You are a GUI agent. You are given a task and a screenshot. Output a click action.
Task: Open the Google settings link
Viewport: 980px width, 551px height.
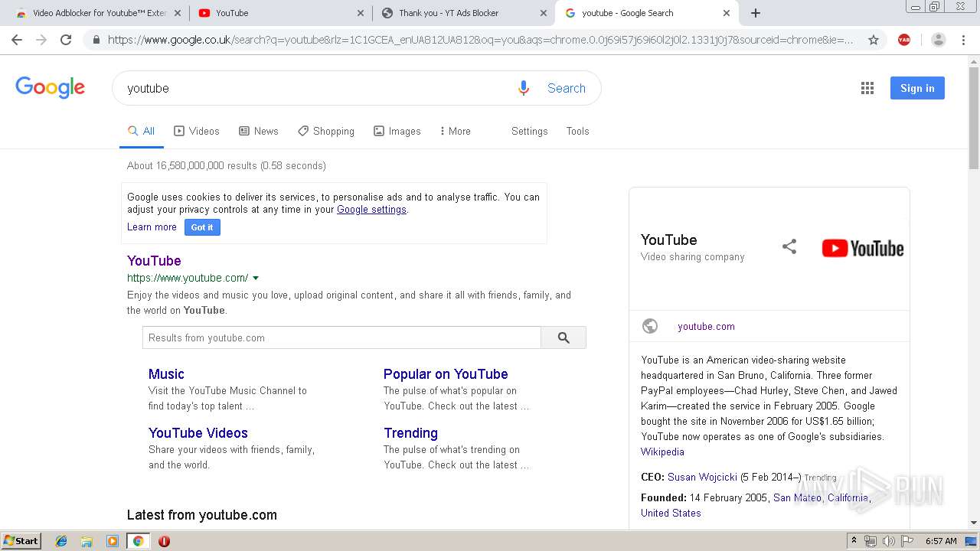pyautogui.click(x=371, y=209)
